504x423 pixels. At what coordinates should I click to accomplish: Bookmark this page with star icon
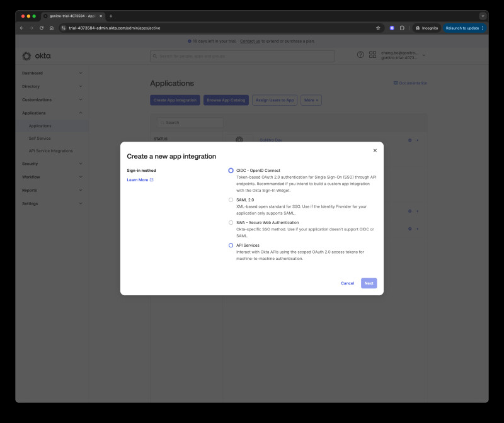[x=378, y=28]
